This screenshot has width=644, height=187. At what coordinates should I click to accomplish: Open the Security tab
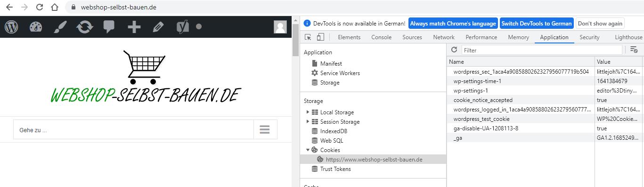click(589, 37)
